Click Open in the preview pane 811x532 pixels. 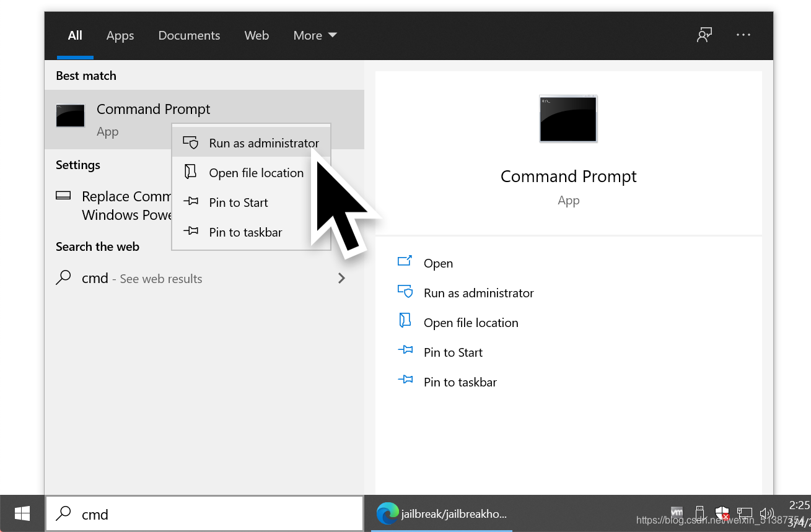click(x=438, y=263)
